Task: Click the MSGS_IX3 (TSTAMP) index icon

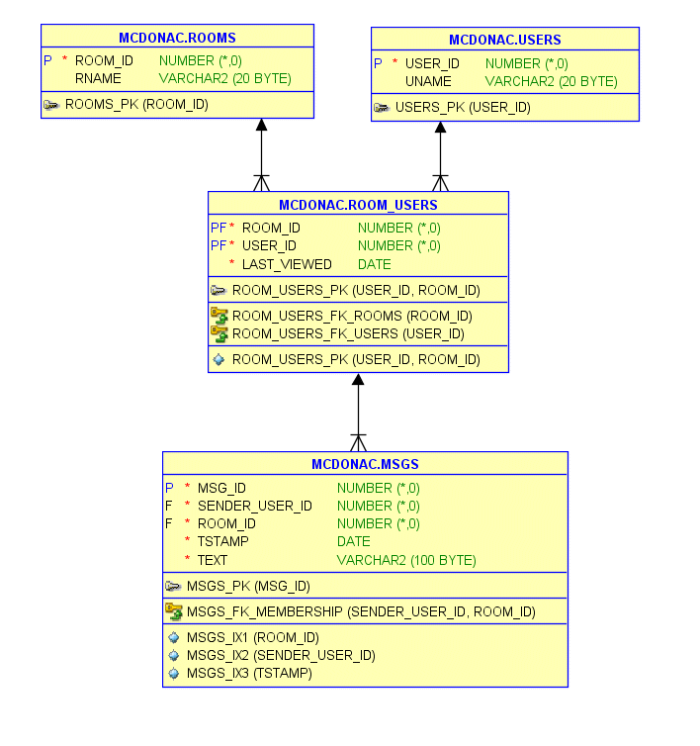Action: tap(174, 674)
